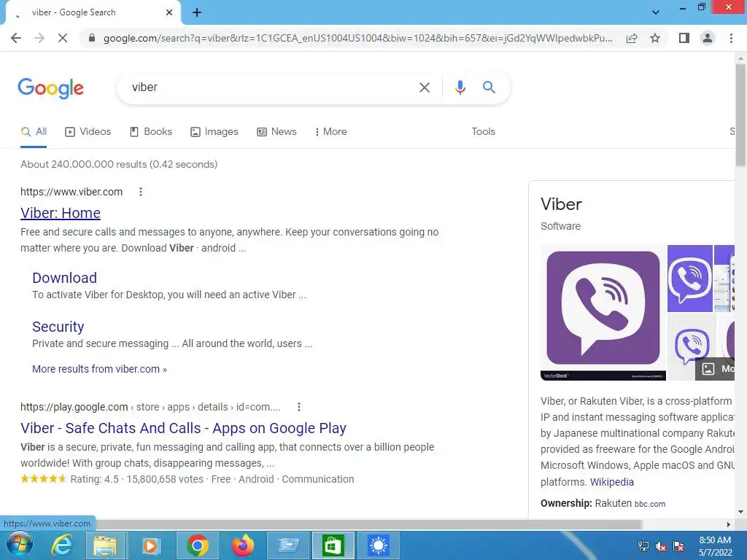Switch to News results tab
Viewport: 747px width, 560px height.
tap(276, 132)
